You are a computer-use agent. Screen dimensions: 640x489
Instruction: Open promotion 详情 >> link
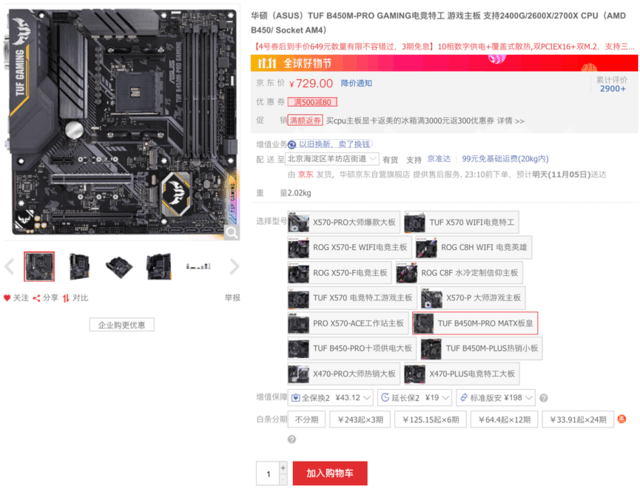click(511, 121)
